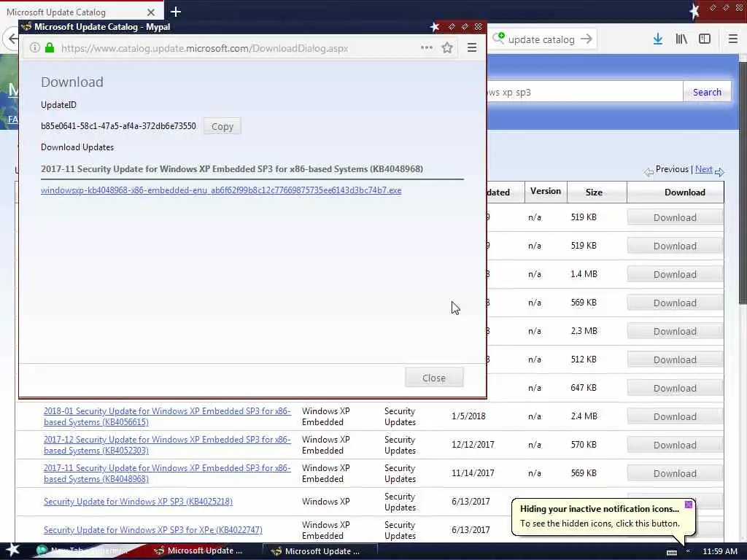Close the Download dialog with Close button
Viewport: 747px width, 560px height.
coord(434,378)
